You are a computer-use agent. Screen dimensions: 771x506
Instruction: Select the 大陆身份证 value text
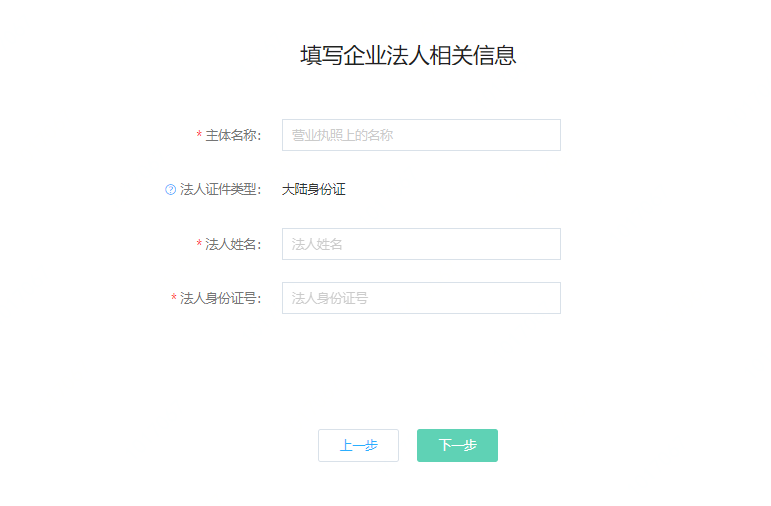click(314, 189)
